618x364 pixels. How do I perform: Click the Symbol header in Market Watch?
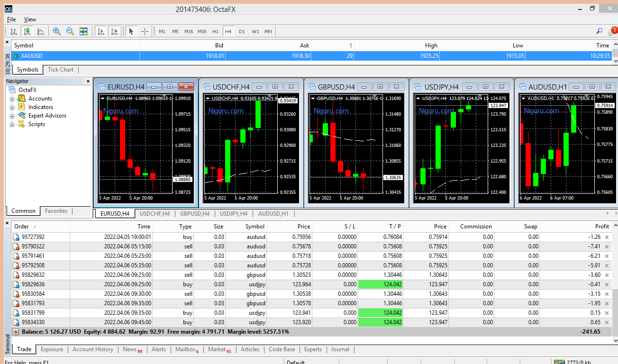click(x=75, y=45)
